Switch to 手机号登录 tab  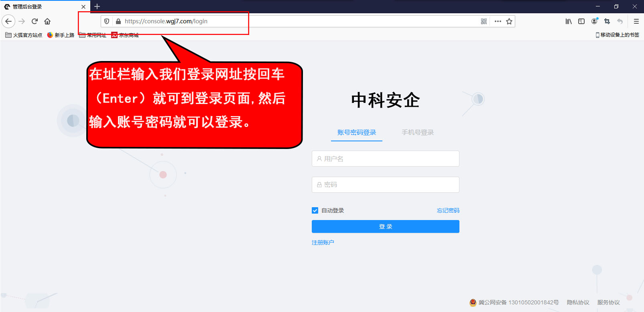(418, 133)
